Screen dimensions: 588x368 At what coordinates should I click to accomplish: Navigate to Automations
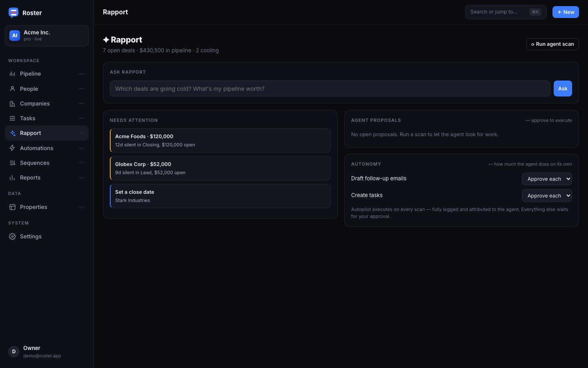coord(47,148)
